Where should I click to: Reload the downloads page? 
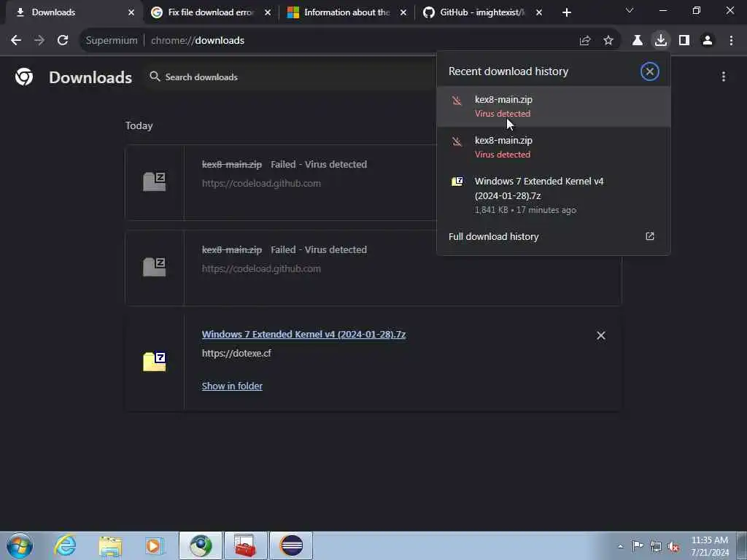click(63, 41)
